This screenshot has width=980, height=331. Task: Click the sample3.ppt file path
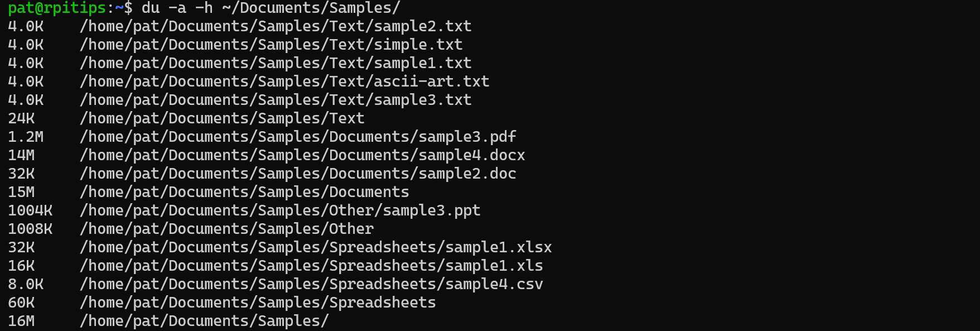(x=280, y=210)
